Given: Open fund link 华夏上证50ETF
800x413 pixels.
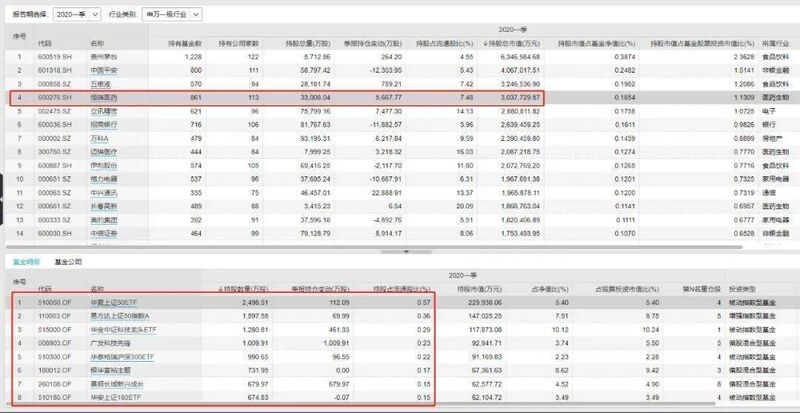Looking at the screenshot, I should coord(113,303).
